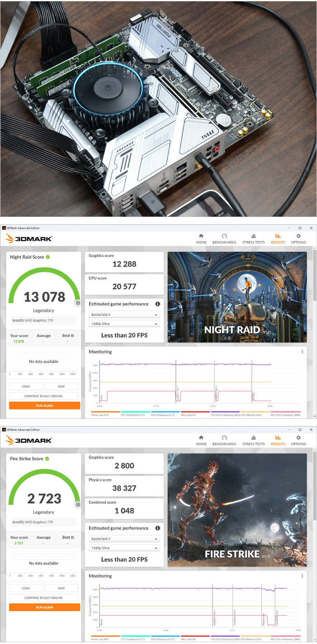Click info icon for Fire Strike estimated game performance
317x644 pixels.
pyautogui.click(x=158, y=528)
